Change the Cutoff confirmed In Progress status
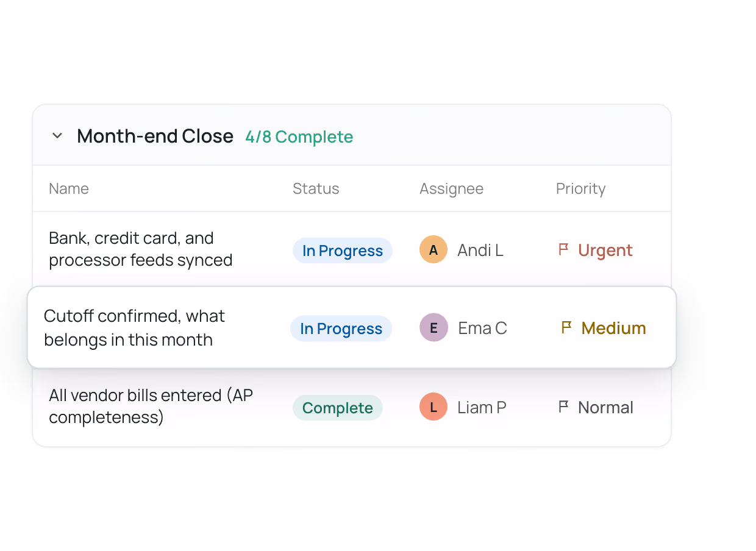The width and height of the screenshot is (756, 551). click(x=341, y=329)
